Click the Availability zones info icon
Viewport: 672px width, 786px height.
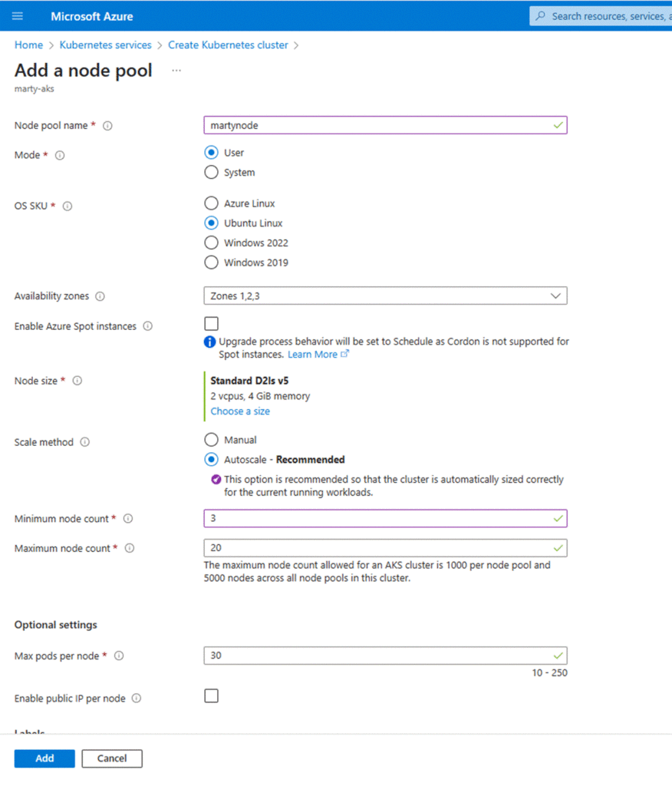pyautogui.click(x=100, y=296)
